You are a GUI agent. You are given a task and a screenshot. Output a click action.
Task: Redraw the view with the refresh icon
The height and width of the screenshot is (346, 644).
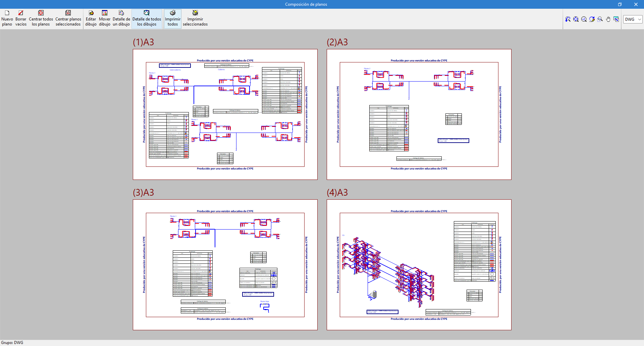tap(592, 19)
